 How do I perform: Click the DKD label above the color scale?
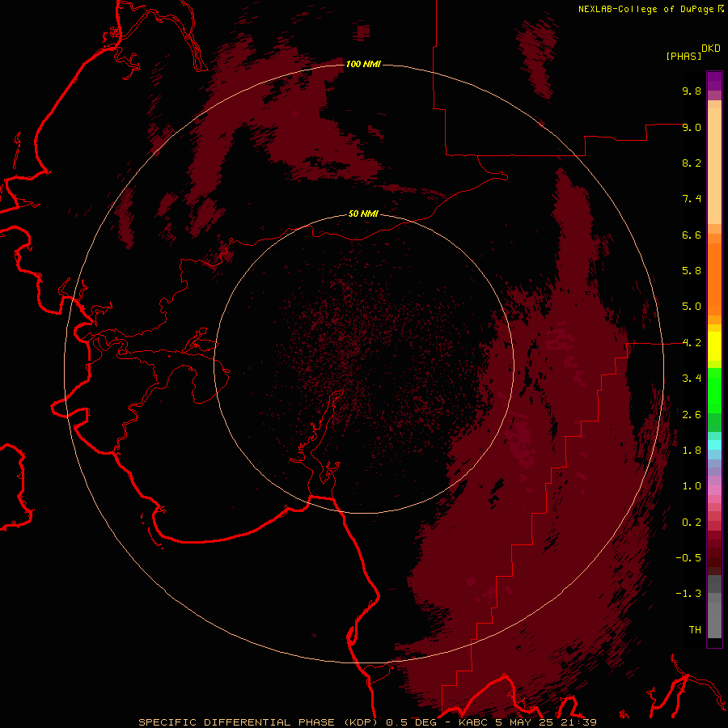click(x=711, y=49)
